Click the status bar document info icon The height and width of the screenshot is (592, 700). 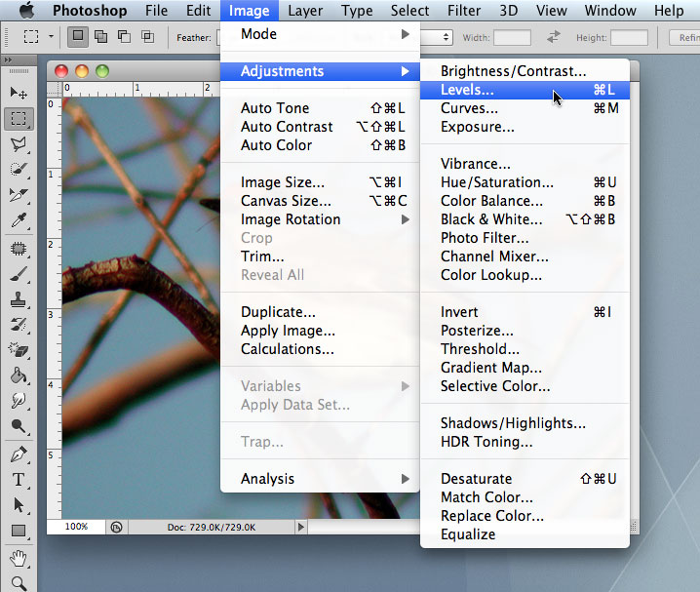coord(117,528)
